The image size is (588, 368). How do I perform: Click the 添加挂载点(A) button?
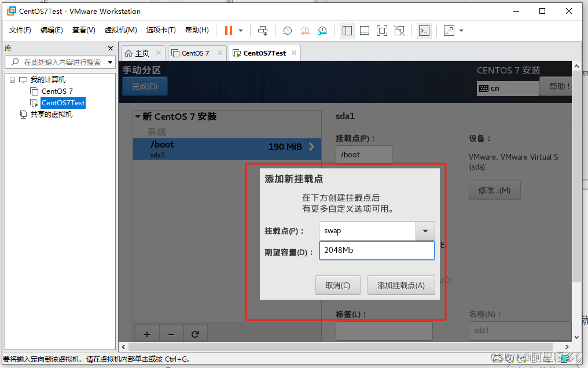(401, 285)
